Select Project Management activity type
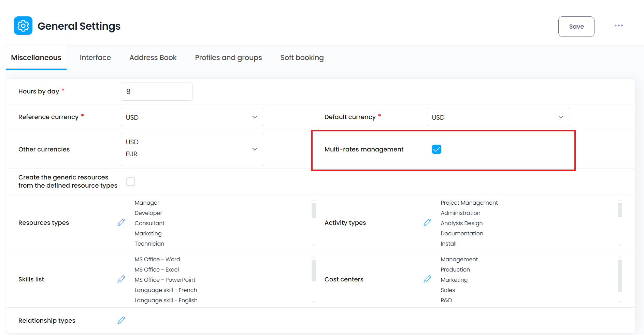Image resolution: width=644 pixels, height=336 pixels. (469, 203)
